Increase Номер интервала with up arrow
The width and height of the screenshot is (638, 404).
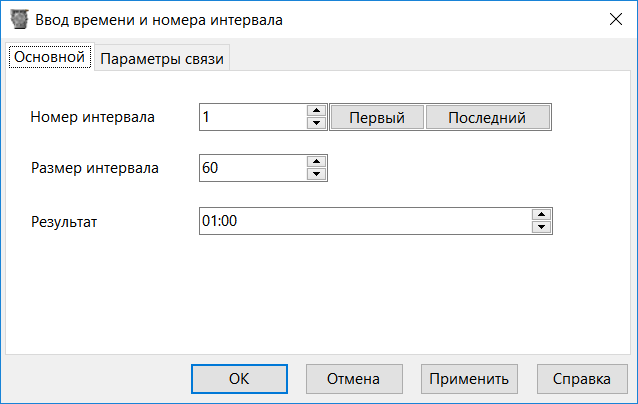coord(317,111)
